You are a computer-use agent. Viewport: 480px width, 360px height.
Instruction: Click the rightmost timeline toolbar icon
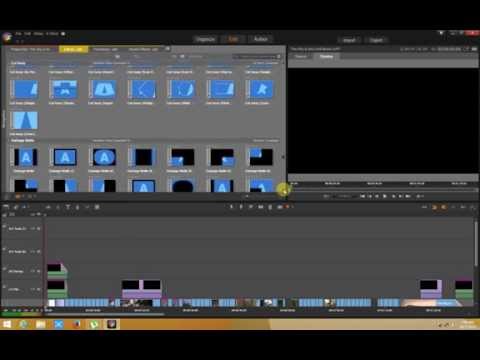[473, 207]
